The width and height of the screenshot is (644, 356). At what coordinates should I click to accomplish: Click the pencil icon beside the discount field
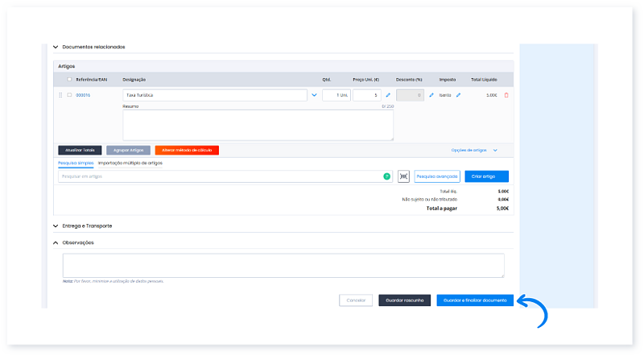[431, 95]
